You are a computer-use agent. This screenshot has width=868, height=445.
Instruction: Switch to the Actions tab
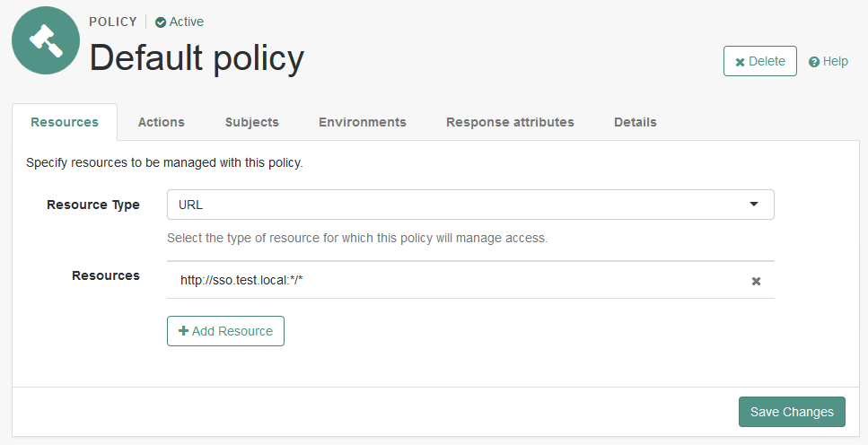162,122
